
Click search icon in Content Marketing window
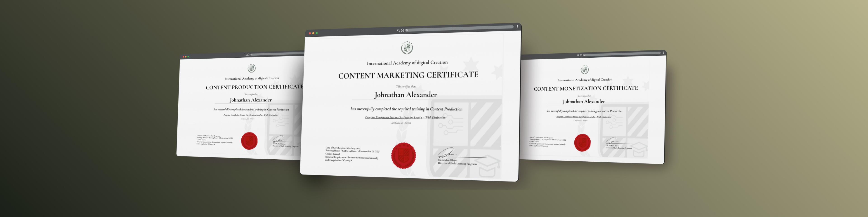(398, 30)
